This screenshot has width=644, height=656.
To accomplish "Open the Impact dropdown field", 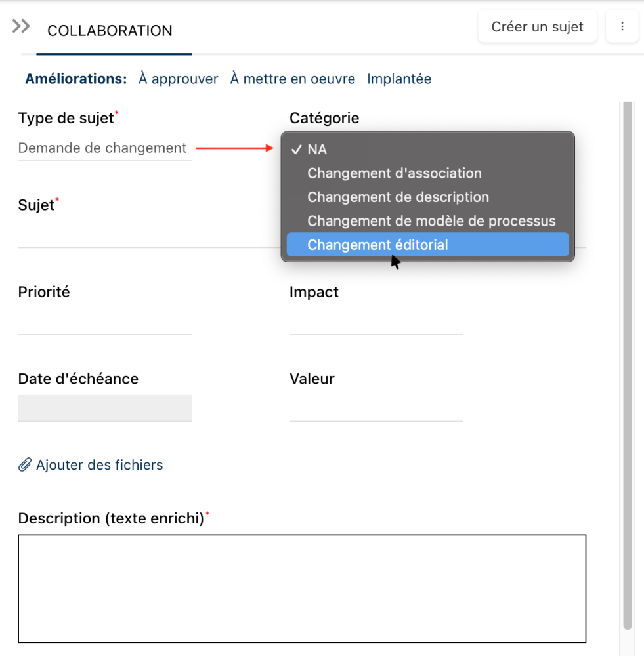I will [376, 322].
